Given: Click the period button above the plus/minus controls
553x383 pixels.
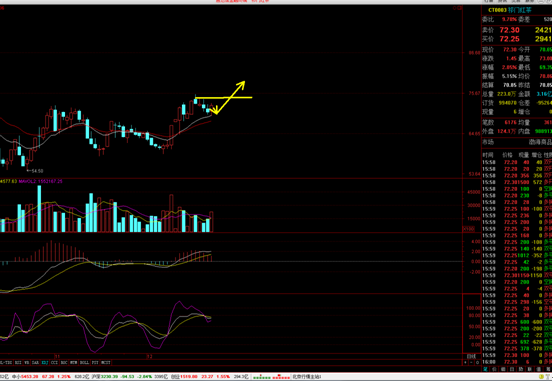Looking at the screenshot, I should [472, 356].
